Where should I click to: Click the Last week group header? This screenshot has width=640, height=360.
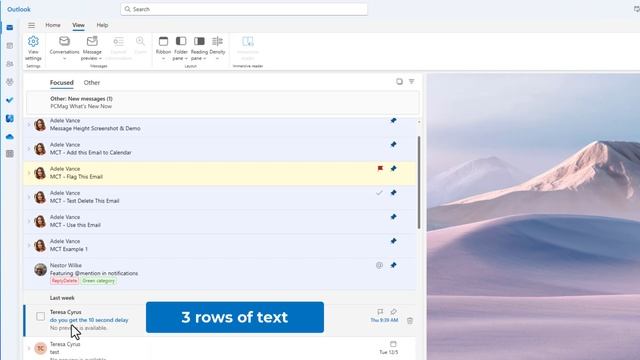click(x=62, y=298)
